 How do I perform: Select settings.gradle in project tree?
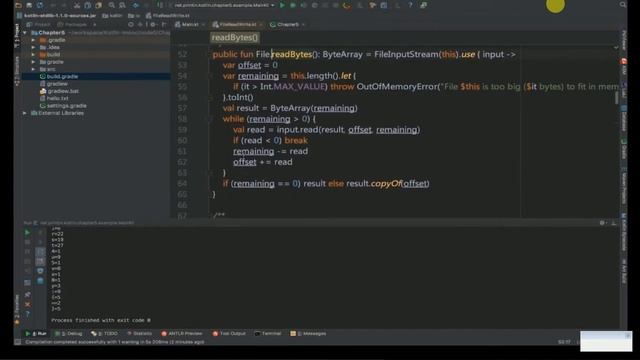point(67,106)
